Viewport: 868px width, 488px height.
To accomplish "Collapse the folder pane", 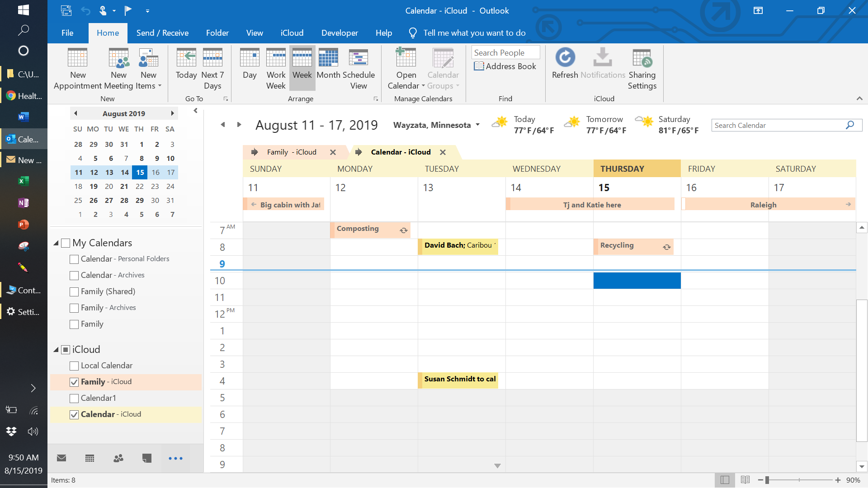I will [x=195, y=111].
